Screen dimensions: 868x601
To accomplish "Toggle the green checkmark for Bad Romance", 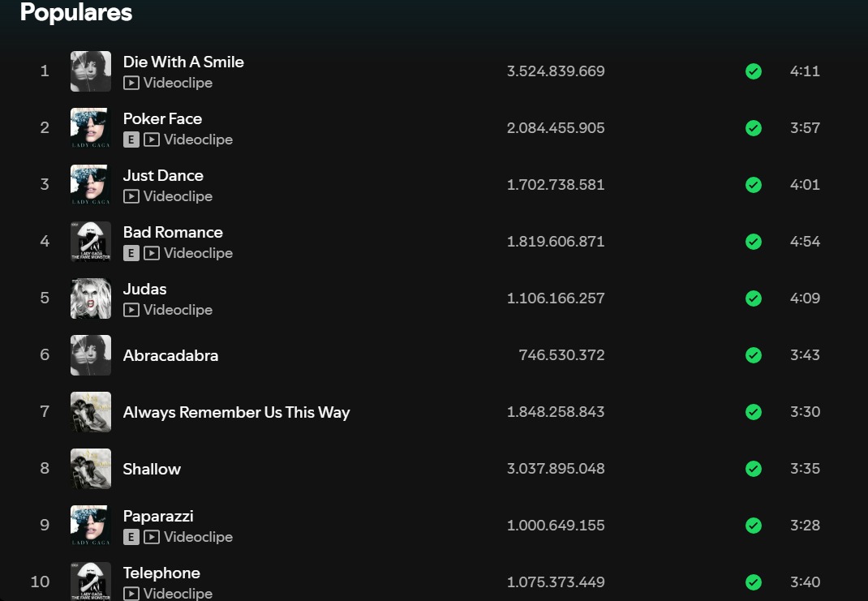I will coord(754,242).
